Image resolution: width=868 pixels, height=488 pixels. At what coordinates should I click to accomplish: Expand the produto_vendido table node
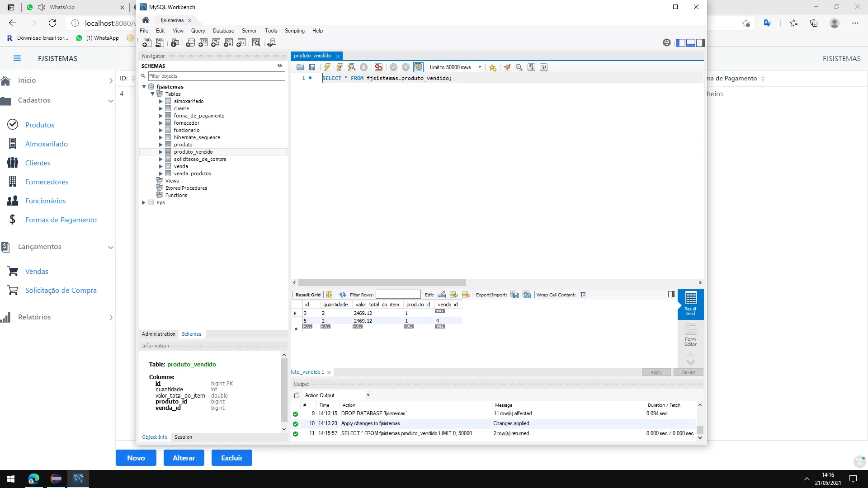(x=160, y=152)
